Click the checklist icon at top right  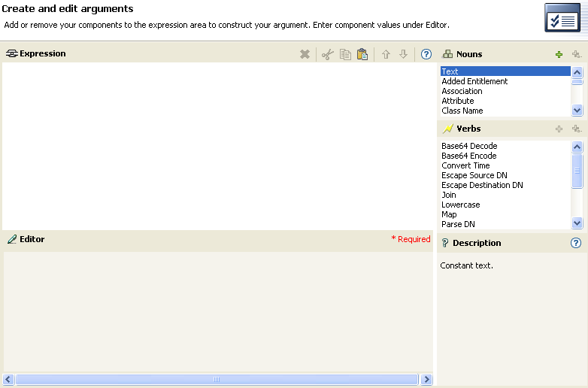coord(562,17)
